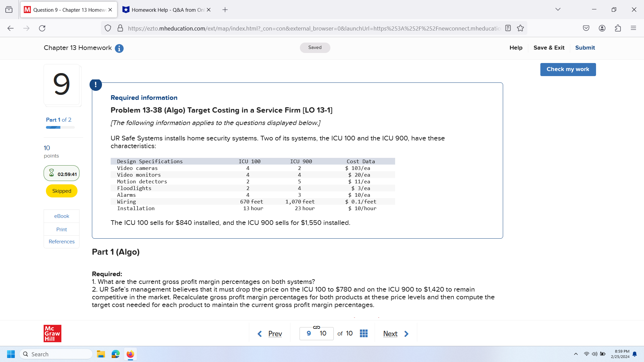Viewport: 644px width, 362px height.
Task: Bookmark this page with star icon
Action: click(520, 28)
